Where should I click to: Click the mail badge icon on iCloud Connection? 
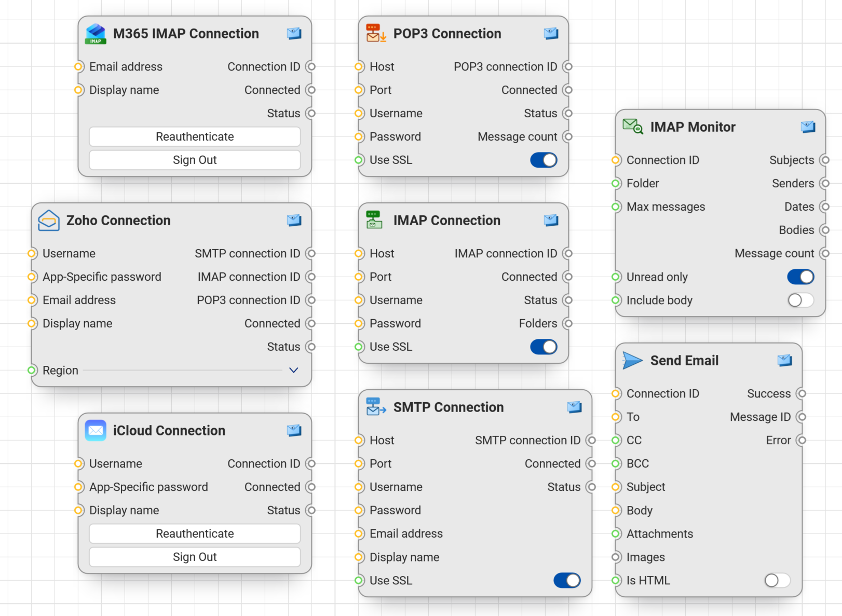(294, 431)
